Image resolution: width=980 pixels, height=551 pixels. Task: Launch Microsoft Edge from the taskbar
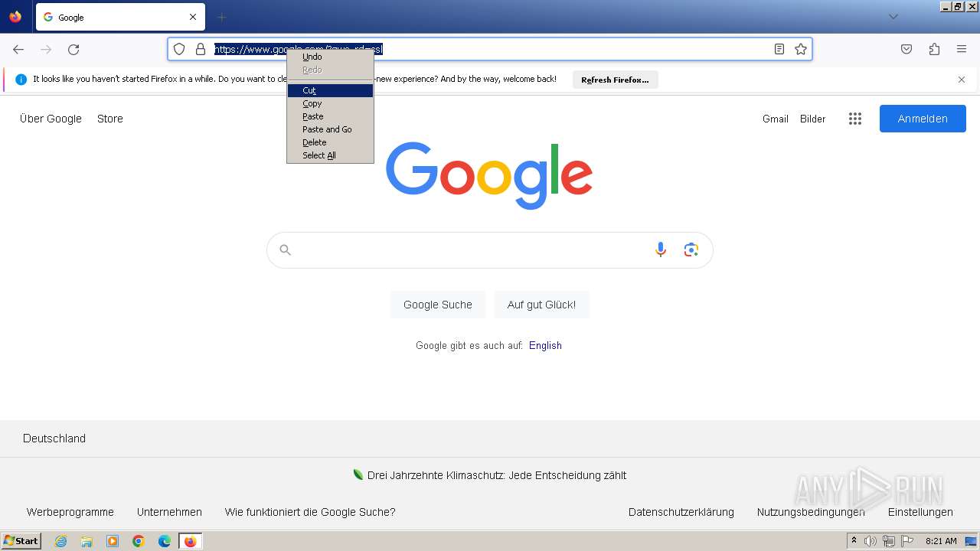165,541
